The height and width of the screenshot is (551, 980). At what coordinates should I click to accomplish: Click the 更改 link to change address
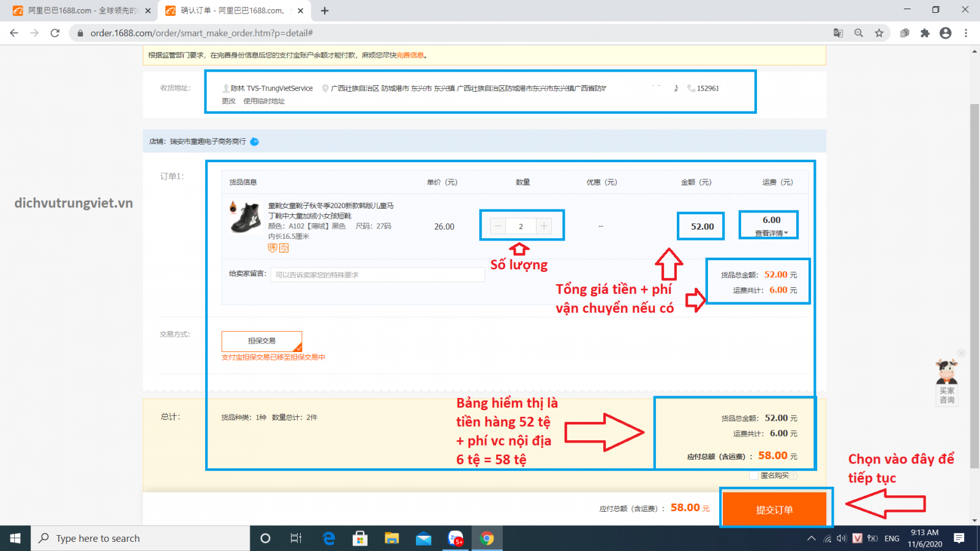(228, 101)
